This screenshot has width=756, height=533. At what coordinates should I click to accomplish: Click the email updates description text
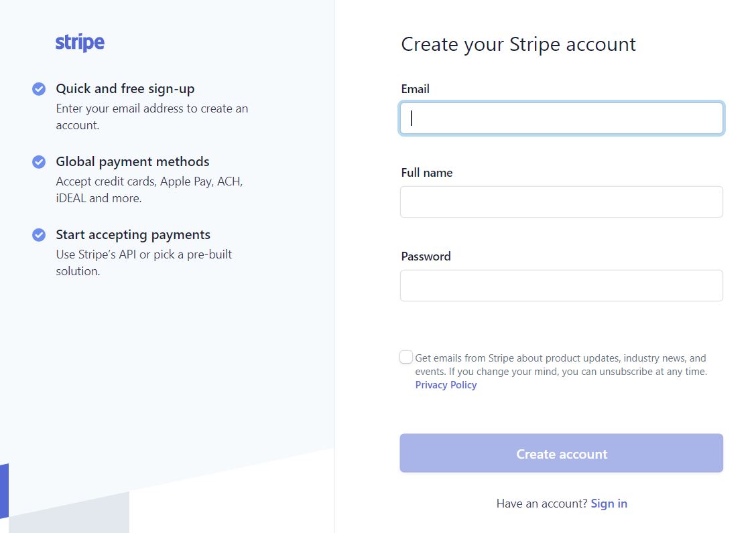(561, 365)
